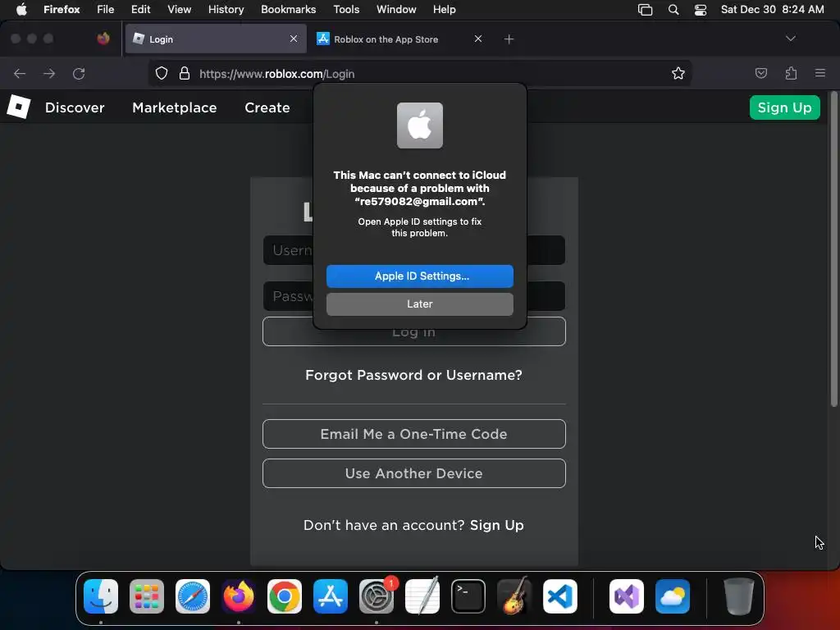Open the Apple menu
This screenshot has width=840, height=630.
(x=21, y=9)
